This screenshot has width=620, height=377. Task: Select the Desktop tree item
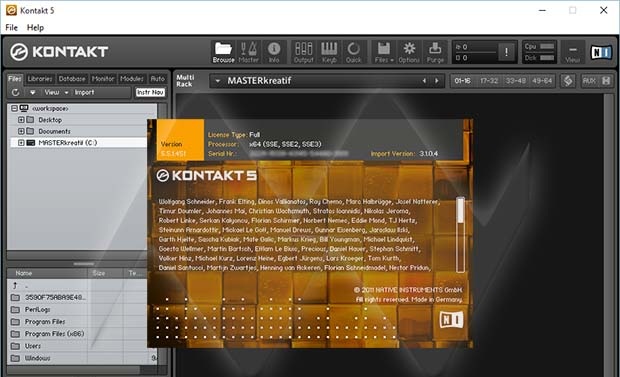point(50,119)
